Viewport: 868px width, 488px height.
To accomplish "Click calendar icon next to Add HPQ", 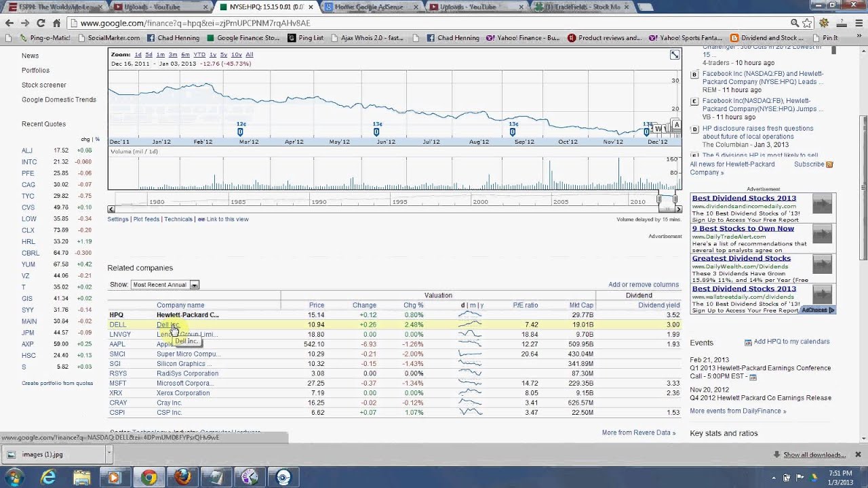I will (748, 342).
